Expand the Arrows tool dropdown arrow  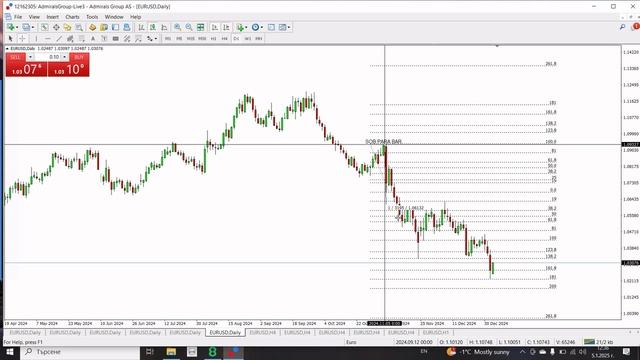156,39
